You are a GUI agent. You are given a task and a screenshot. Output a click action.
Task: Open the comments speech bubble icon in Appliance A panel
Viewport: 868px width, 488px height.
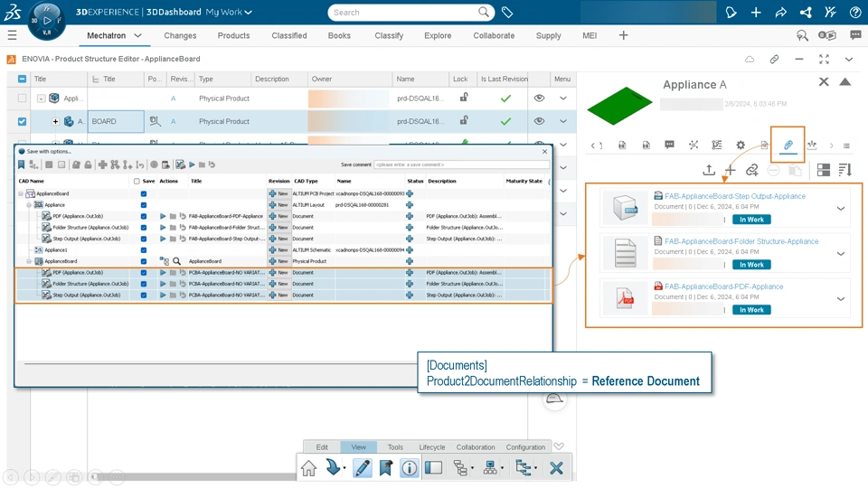point(669,145)
